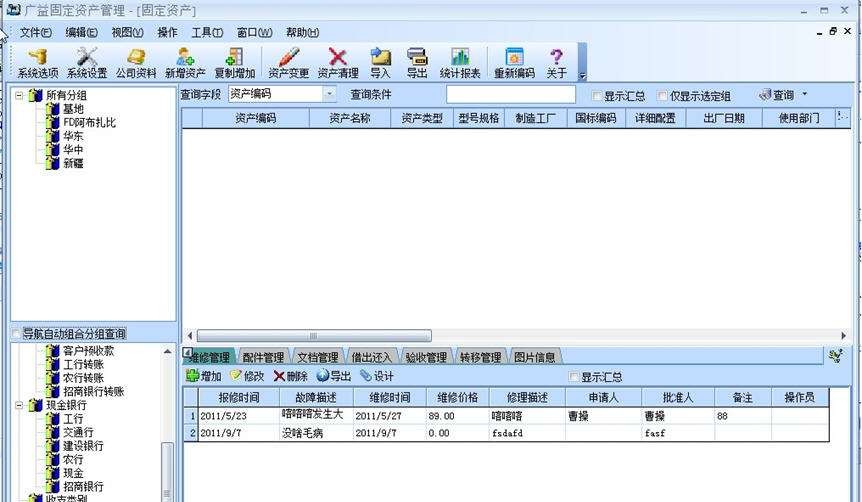The image size is (862, 502).
Task: Switch to 文档管理 tab
Action: click(x=318, y=357)
